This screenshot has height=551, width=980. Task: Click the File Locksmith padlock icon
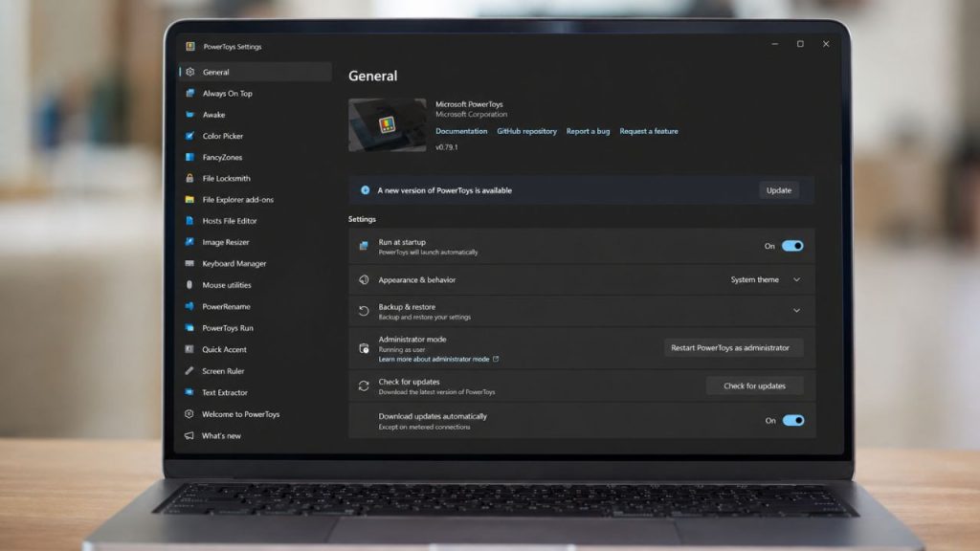pos(189,178)
